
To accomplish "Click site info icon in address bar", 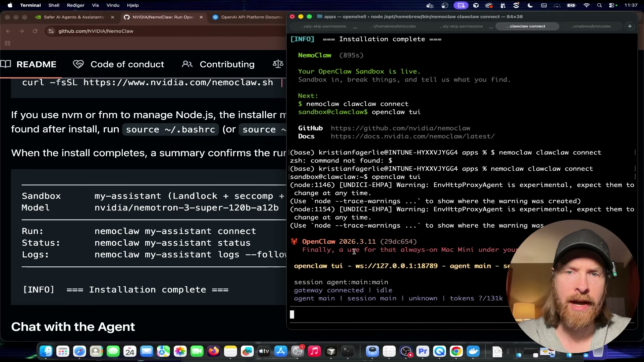I will click(51, 31).
